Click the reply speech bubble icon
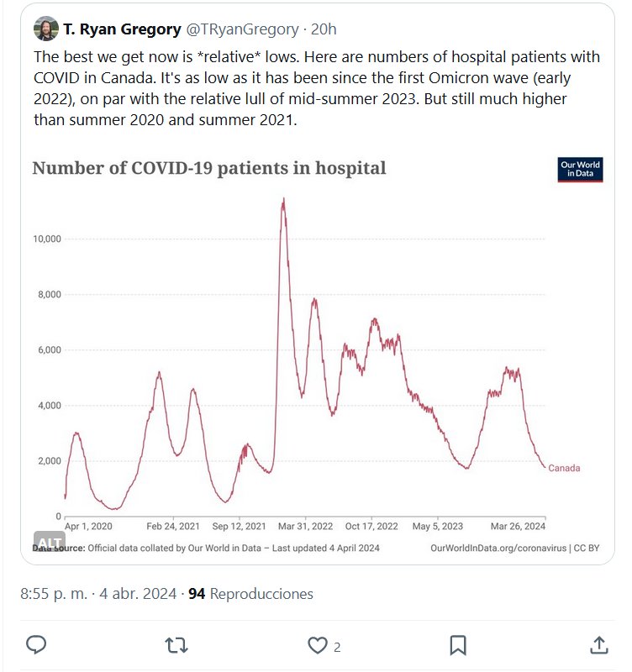This screenshot has height=672, width=632. click(35, 644)
